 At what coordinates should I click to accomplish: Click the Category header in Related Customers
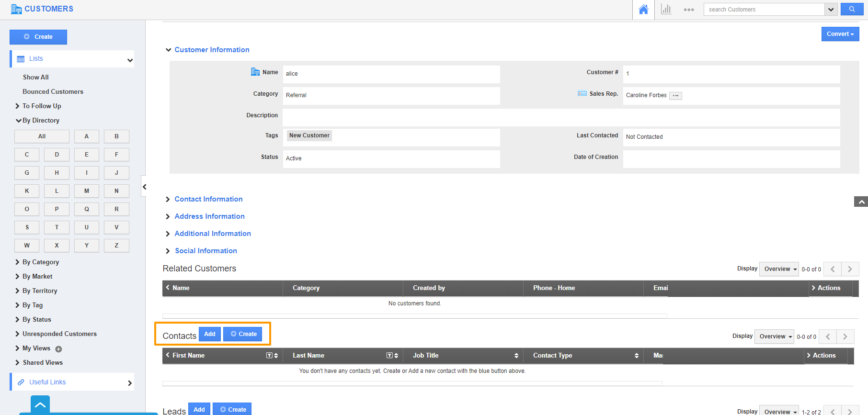pyautogui.click(x=306, y=288)
